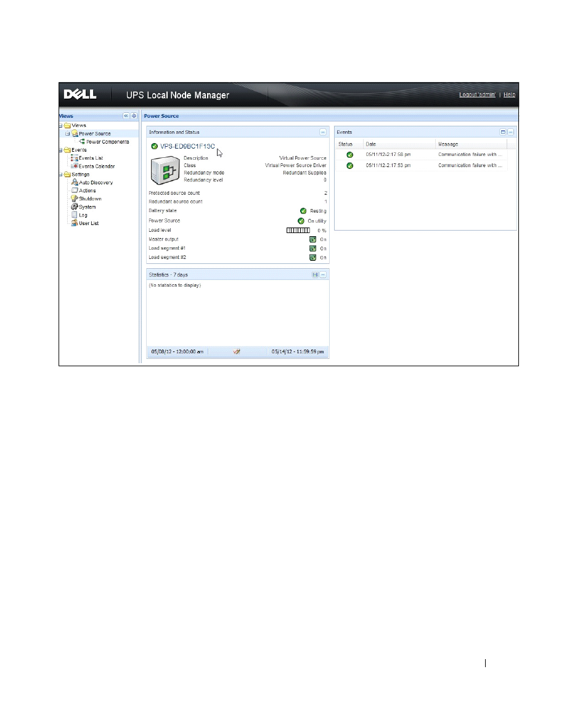The width and height of the screenshot is (588, 706).
Task: Open the Help link
Action: tap(509, 94)
